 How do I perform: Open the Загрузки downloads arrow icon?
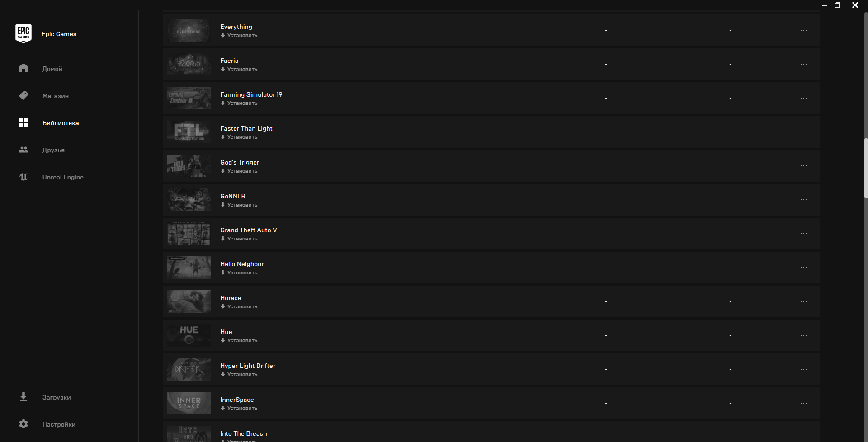pyautogui.click(x=24, y=397)
